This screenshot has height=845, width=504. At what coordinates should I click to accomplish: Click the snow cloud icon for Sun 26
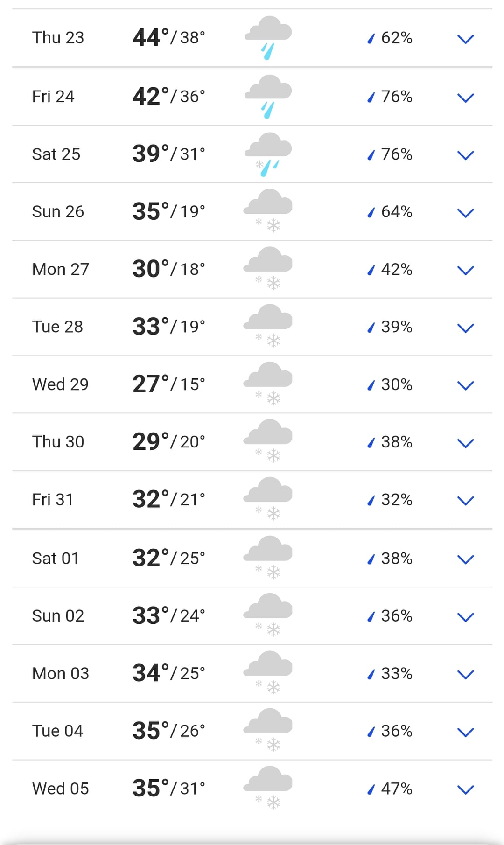coord(268,211)
